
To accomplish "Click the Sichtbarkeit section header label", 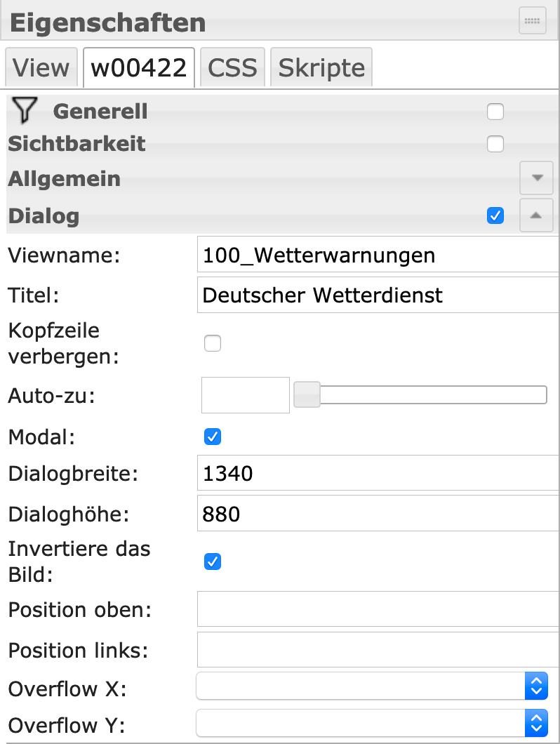I will 76,144.
